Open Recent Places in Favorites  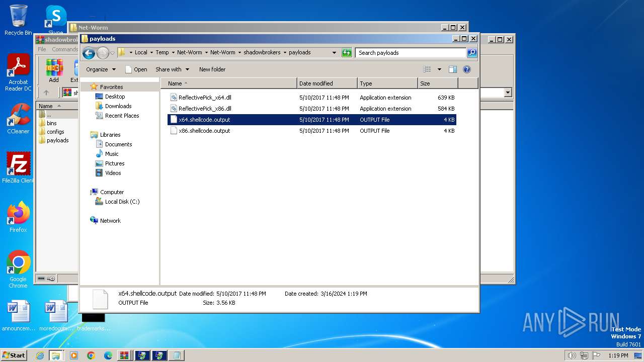[122, 116]
